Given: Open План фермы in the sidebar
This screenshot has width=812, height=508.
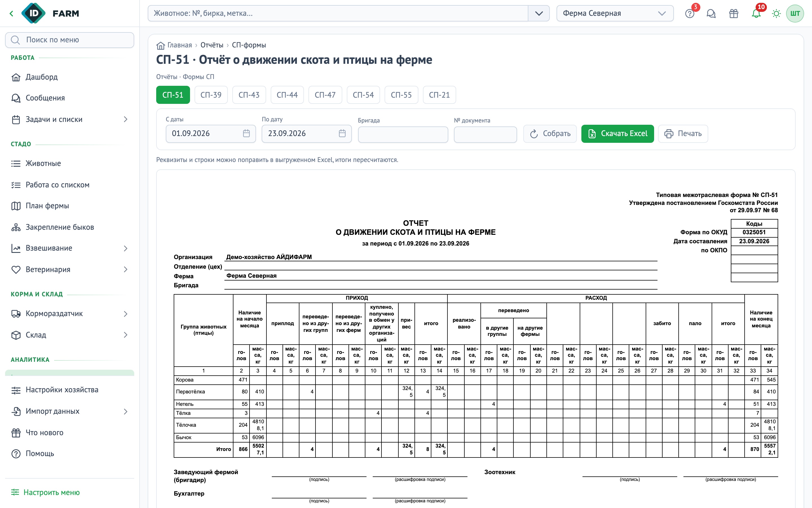Looking at the screenshot, I should pos(69,206).
